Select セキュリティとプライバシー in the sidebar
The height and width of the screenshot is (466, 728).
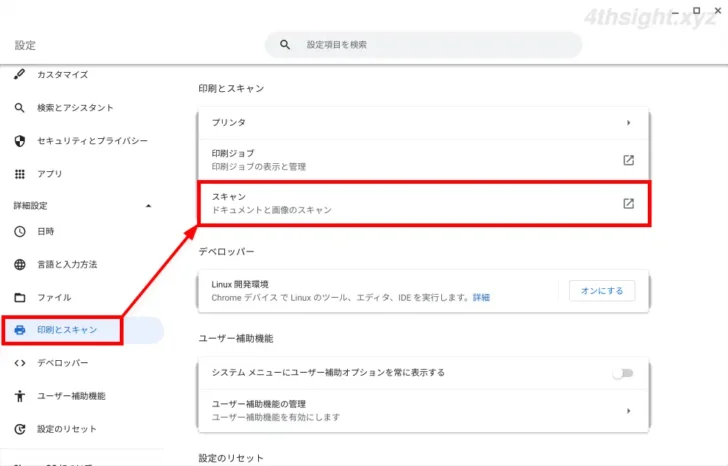pyautogui.click(x=92, y=141)
